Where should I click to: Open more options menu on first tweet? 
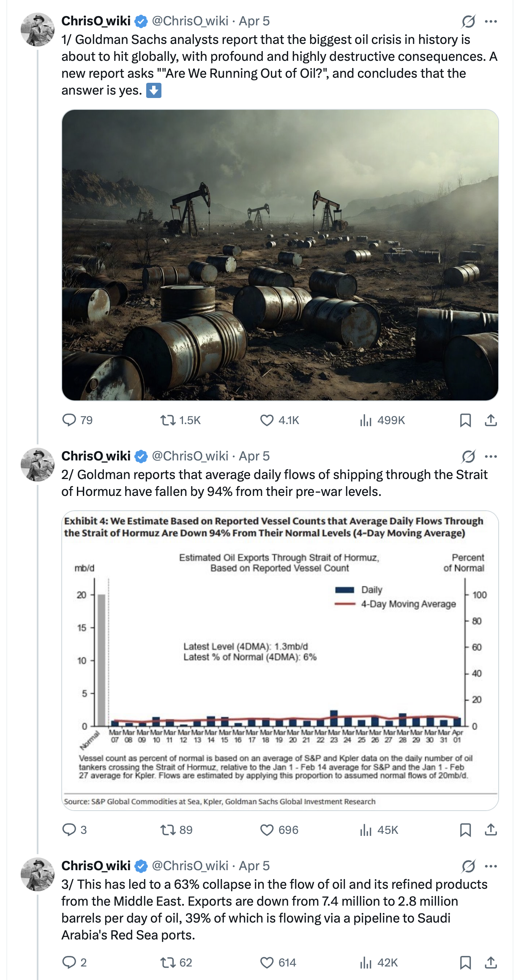tap(491, 21)
